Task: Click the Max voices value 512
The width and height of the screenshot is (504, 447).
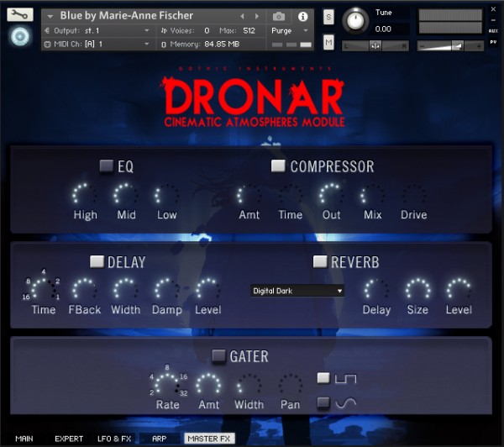Action: point(249,30)
